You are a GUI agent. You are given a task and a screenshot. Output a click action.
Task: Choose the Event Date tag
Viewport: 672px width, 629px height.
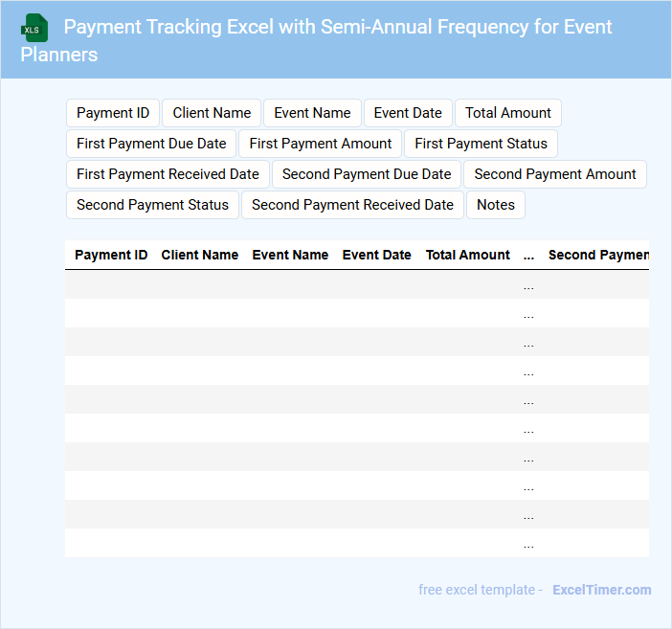[408, 113]
